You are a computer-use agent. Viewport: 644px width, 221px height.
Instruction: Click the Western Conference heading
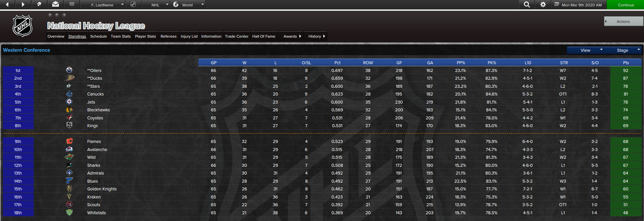[x=27, y=50]
